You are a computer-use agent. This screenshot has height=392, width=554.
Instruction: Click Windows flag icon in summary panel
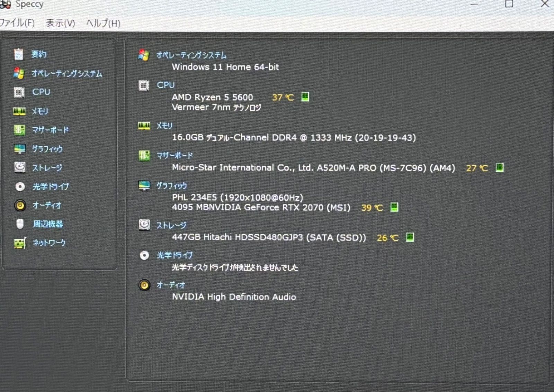[144, 55]
